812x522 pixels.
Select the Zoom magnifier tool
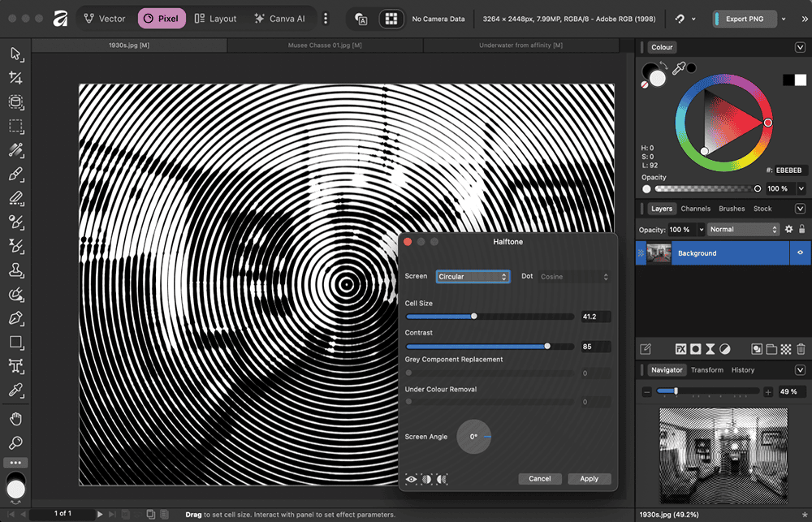(15, 443)
